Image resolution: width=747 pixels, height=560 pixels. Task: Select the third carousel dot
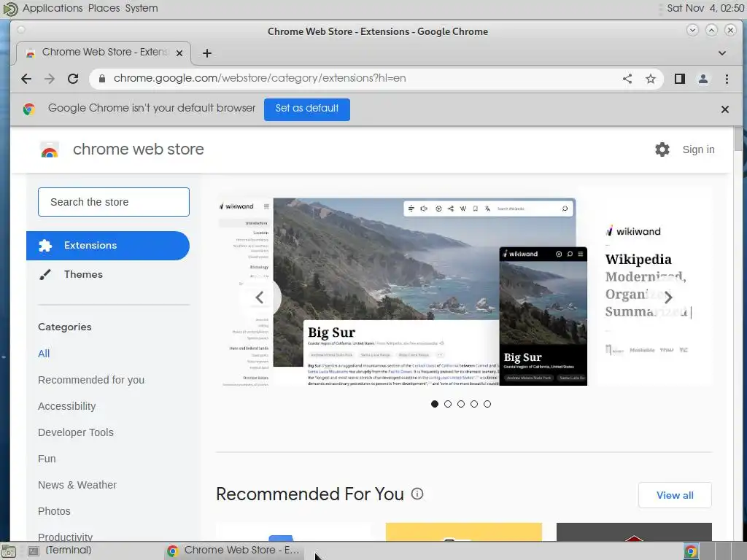coord(461,404)
